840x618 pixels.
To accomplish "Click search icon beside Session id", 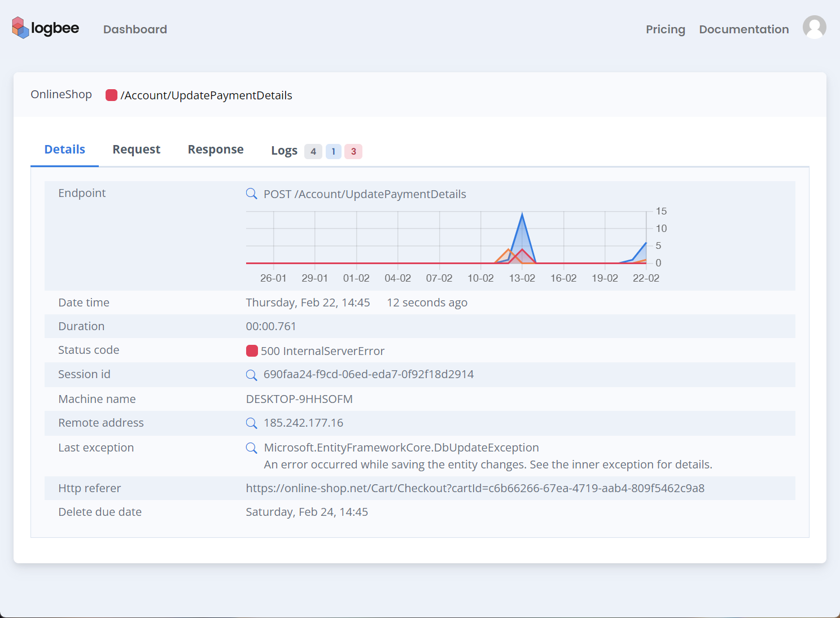I will 252,375.
